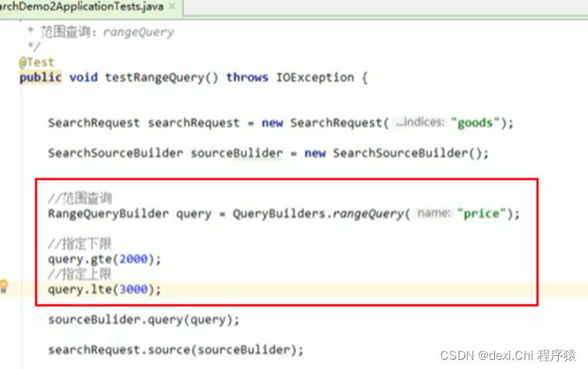Click the rangeQuery method call
The width and height of the screenshot is (588, 369).
click(x=368, y=214)
